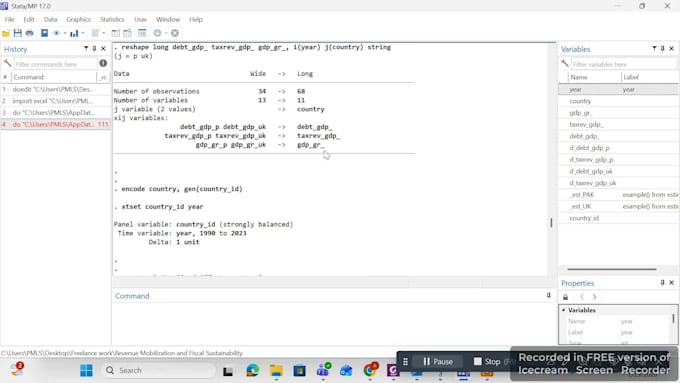The height and width of the screenshot is (383, 680).
Task: Toggle the Properties panel pin icon
Action: (x=663, y=283)
